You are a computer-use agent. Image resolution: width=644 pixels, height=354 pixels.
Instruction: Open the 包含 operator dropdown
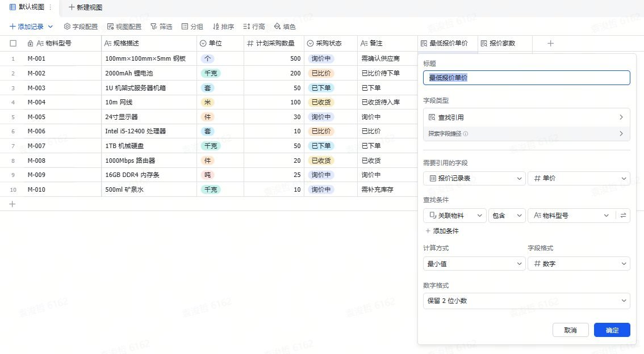[507, 216]
